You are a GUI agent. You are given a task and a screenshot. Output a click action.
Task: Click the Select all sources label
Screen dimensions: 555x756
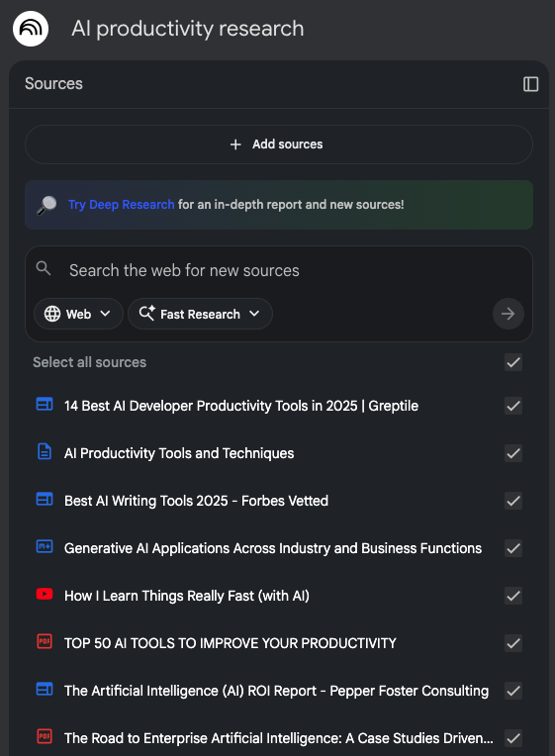(89, 362)
